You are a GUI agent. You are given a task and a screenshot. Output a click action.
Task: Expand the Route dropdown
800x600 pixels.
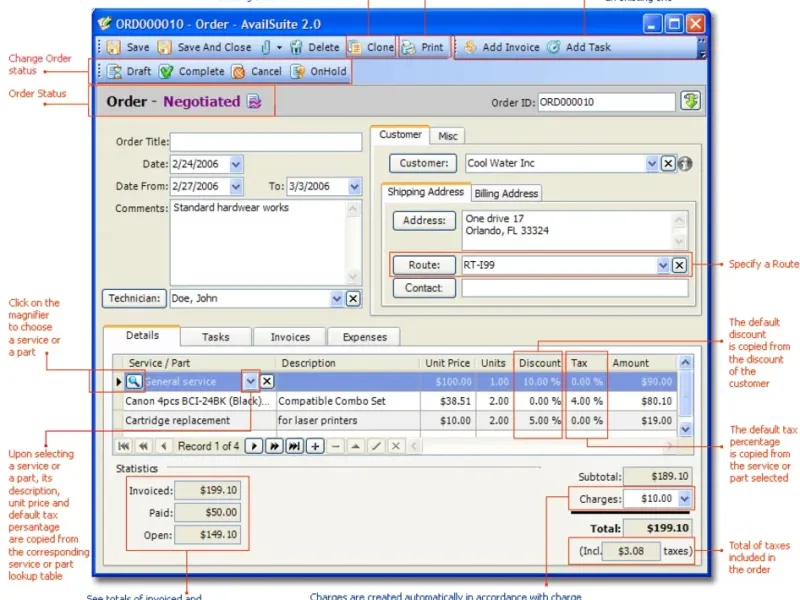coord(663,265)
